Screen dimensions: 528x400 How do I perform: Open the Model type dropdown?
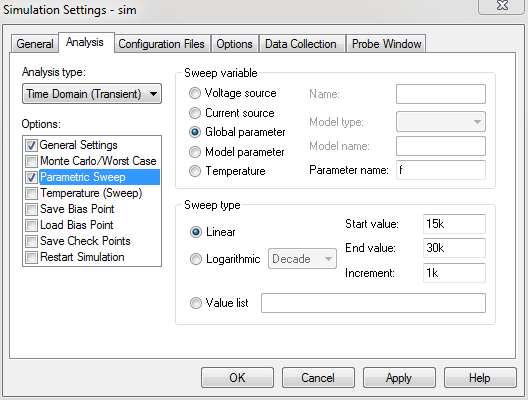click(x=441, y=122)
